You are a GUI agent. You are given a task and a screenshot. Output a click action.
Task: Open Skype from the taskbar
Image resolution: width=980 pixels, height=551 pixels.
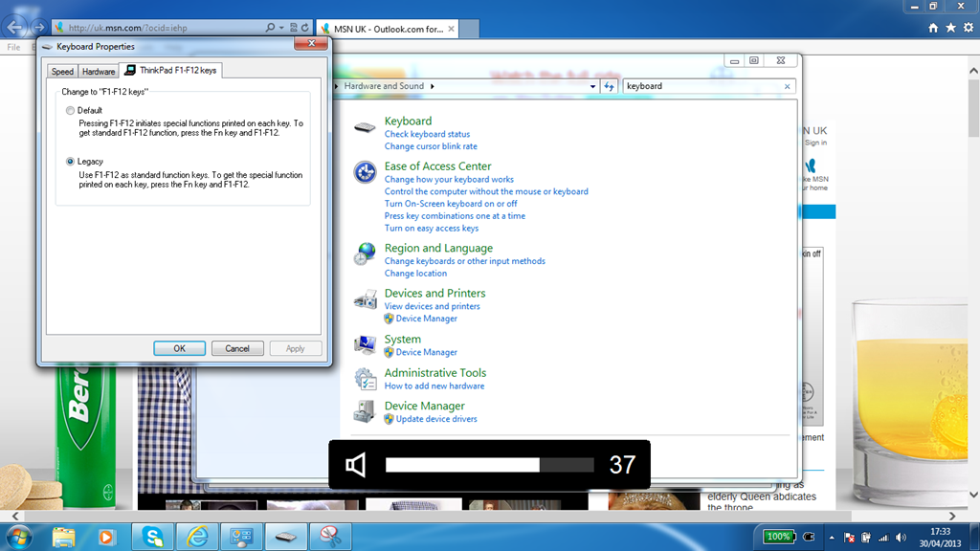click(x=152, y=537)
